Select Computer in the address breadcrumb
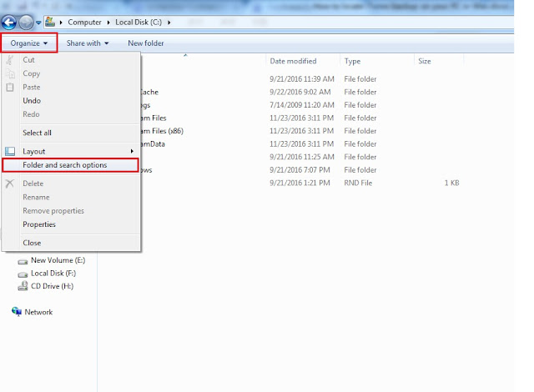Viewport: 534px width, 392px height. (x=84, y=23)
